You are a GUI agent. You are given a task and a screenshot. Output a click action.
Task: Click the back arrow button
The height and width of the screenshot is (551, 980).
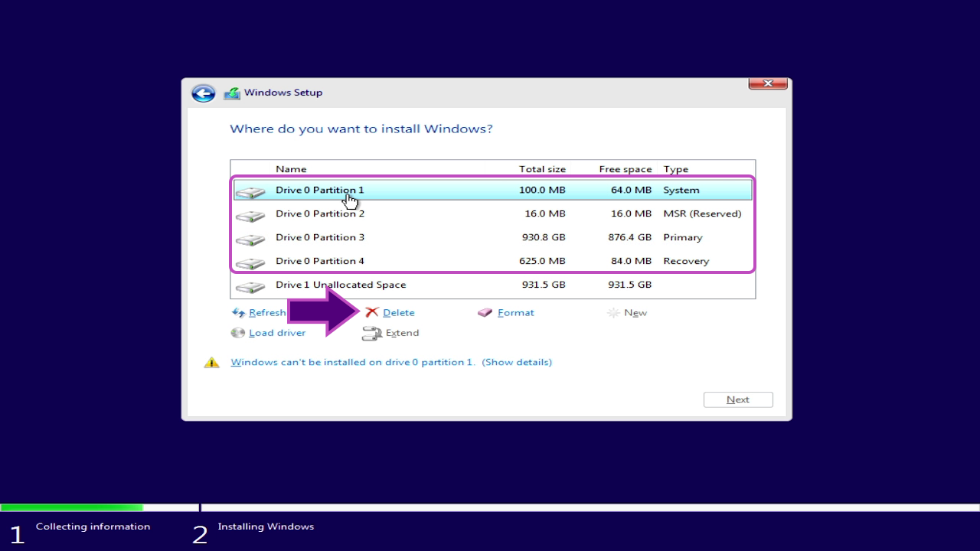[x=203, y=93]
